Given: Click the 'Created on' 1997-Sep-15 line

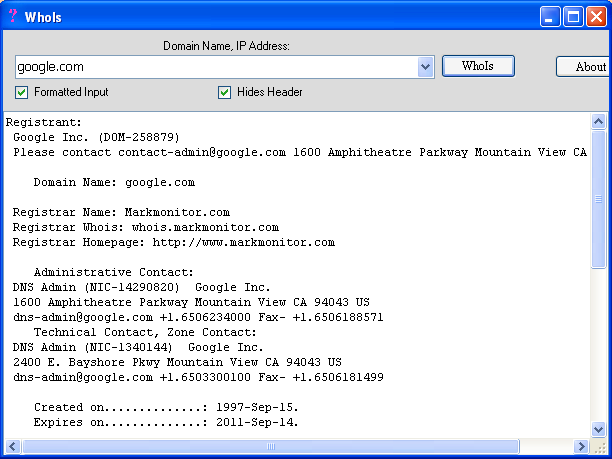Looking at the screenshot, I should click(x=166, y=407).
